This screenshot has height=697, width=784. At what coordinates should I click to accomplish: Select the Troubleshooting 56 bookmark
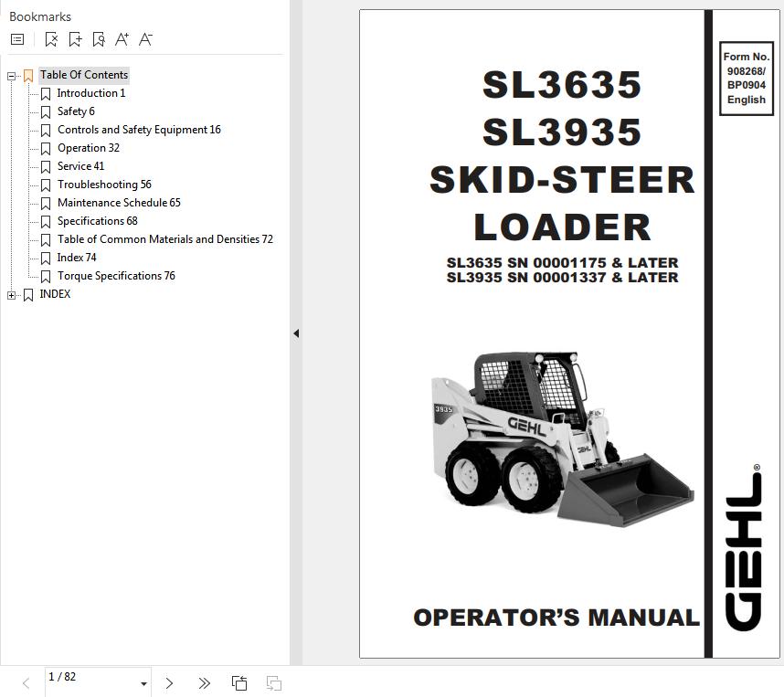[x=104, y=185]
